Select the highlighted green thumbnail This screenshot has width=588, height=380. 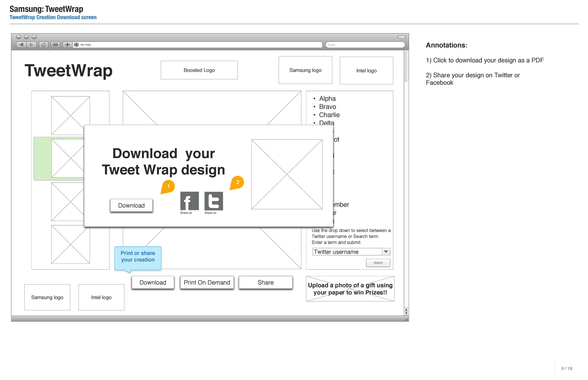tap(59, 158)
